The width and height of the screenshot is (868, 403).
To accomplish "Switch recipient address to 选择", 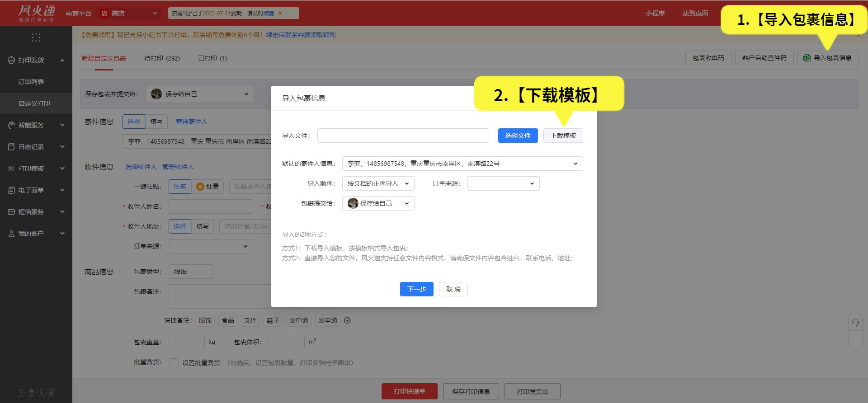I will [180, 226].
